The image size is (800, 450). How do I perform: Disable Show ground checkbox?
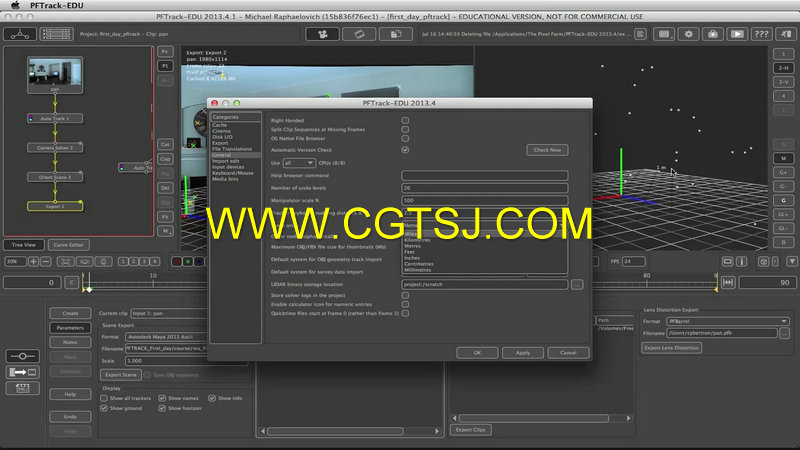[x=104, y=408]
